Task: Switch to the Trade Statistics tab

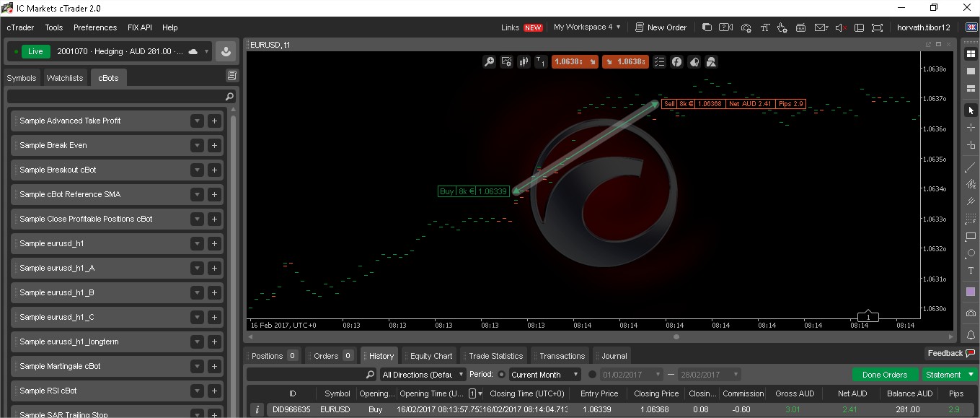Action: point(495,356)
